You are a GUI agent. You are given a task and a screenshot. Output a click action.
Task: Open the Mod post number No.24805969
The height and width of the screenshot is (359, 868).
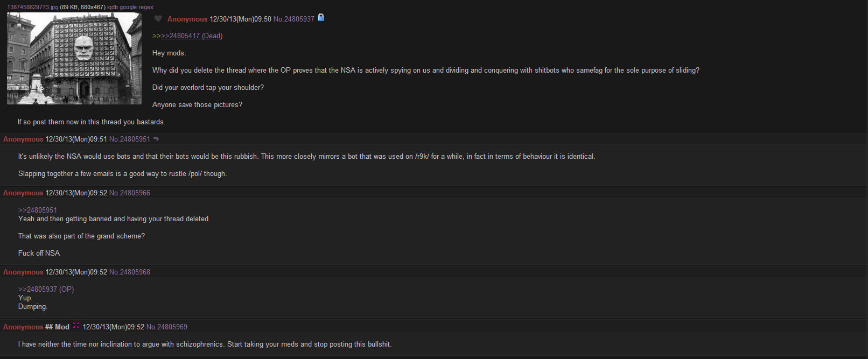coord(167,327)
